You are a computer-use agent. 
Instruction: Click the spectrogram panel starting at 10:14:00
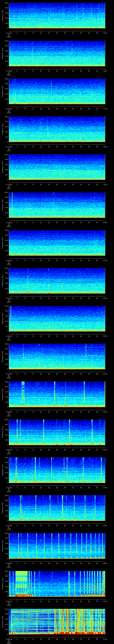(57, 16)
